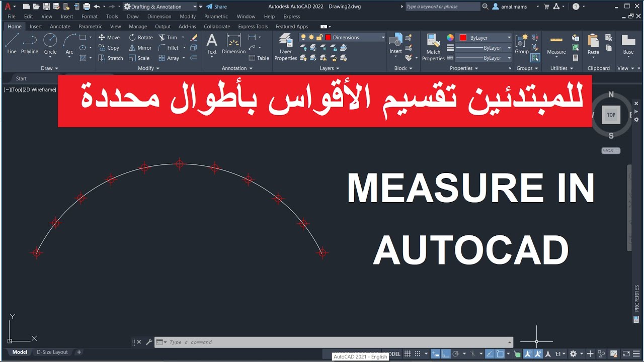Expand the Modify panel
This screenshot has height=362, width=644.
click(x=149, y=68)
